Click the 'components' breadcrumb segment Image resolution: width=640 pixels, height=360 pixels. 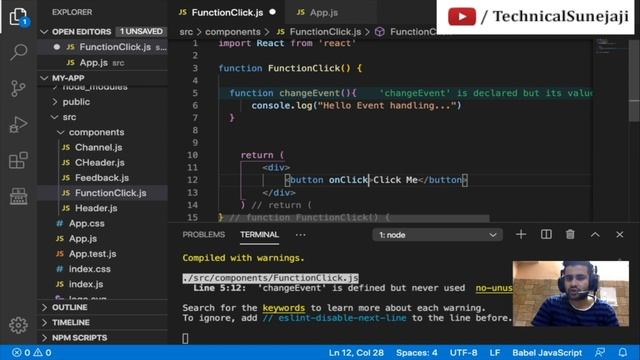(233, 32)
